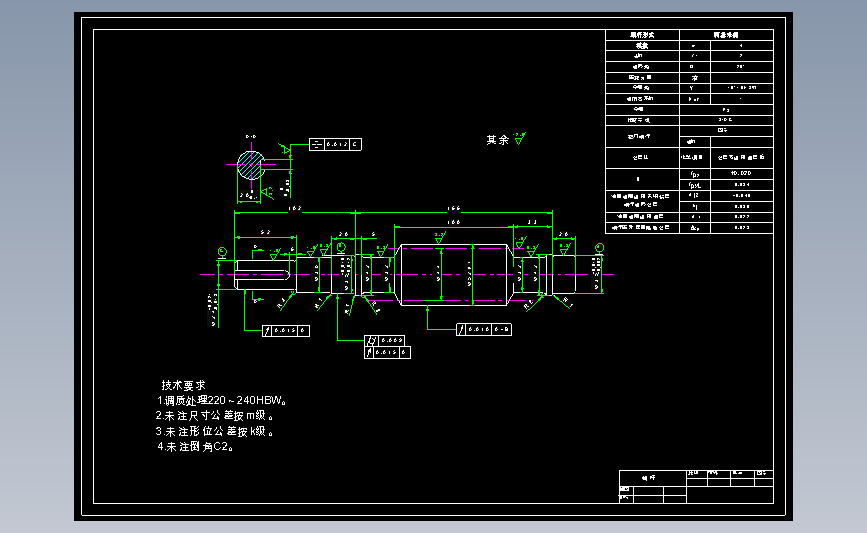Viewport: 867px width, 533px height.
Task: Click the note 1.调质处理220～240HBW
Action: pos(222,400)
